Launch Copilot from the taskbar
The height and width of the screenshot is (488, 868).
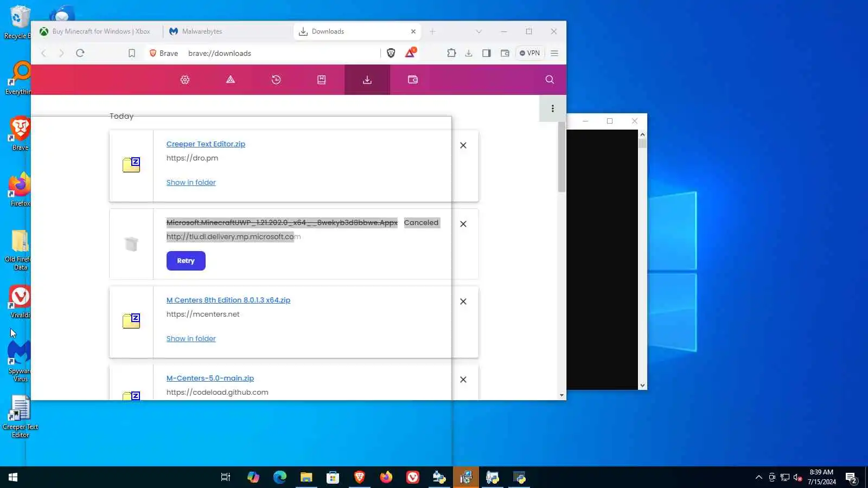point(253,477)
